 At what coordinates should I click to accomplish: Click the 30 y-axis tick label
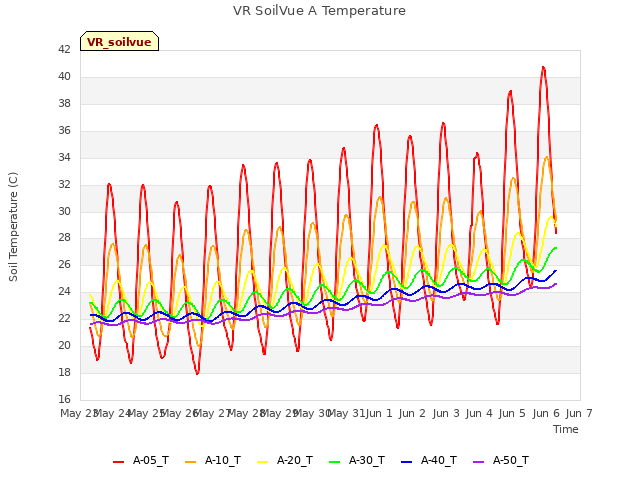pyautogui.click(x=64, y=211)
